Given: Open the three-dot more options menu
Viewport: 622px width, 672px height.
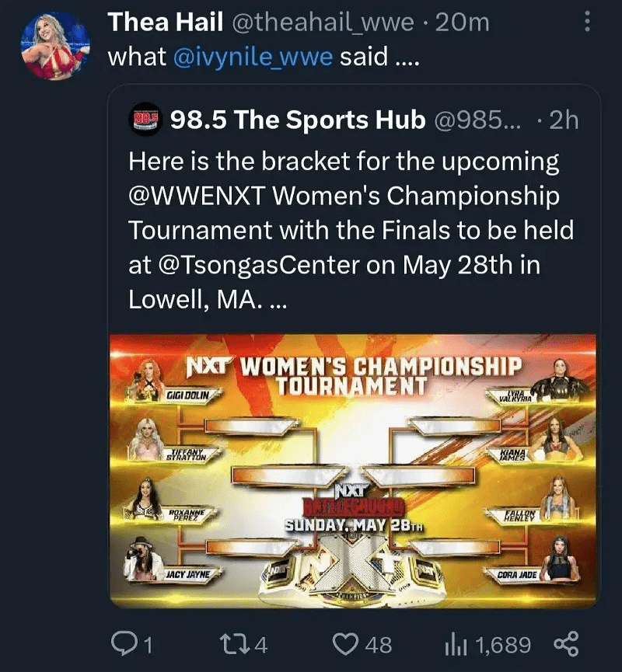Looking at the screenshot, I should [587, 22].
